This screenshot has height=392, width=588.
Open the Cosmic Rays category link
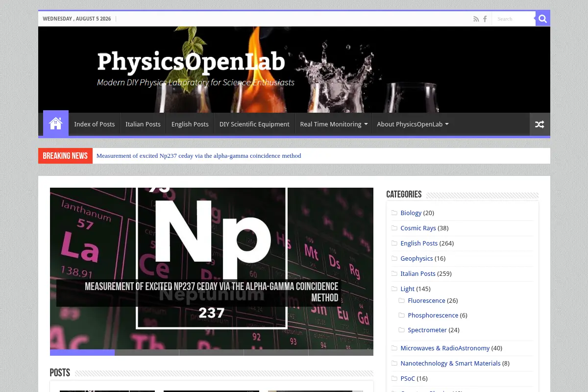coord(418,228)
